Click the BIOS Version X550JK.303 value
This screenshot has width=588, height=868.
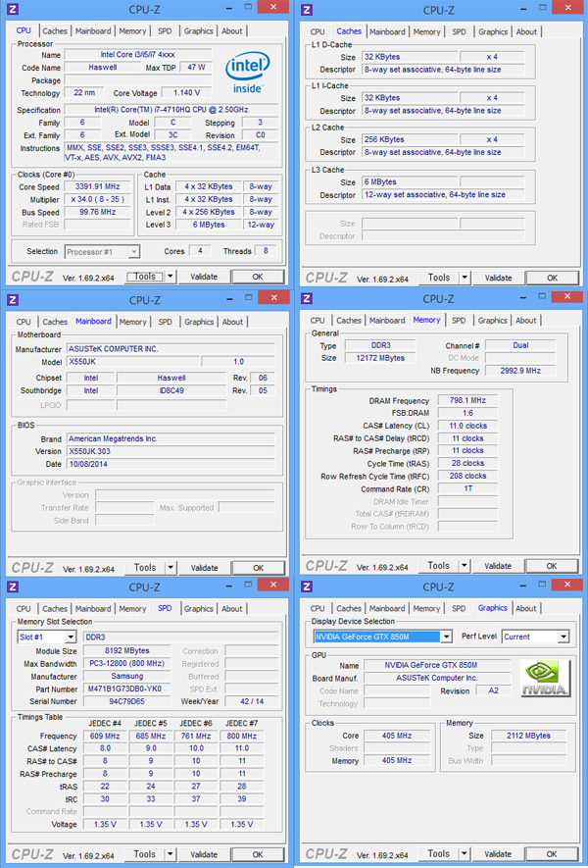[x=171, y=451]
